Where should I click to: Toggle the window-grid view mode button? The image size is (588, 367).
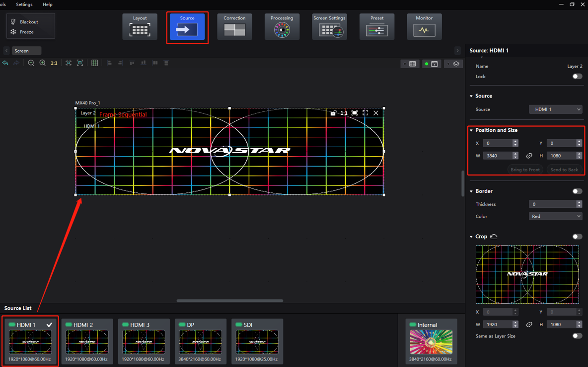click(x=409, y=64)
